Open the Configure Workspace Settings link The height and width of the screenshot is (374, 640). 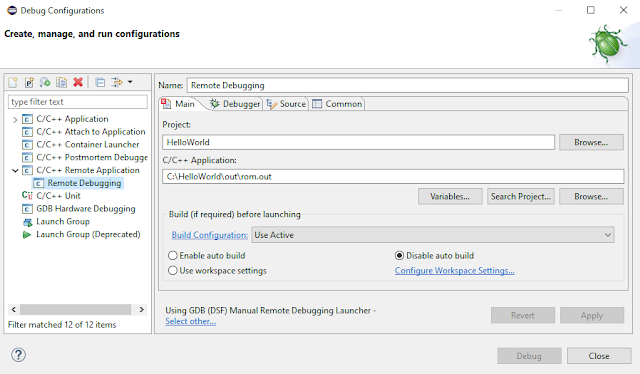click(x=454, y=271)
